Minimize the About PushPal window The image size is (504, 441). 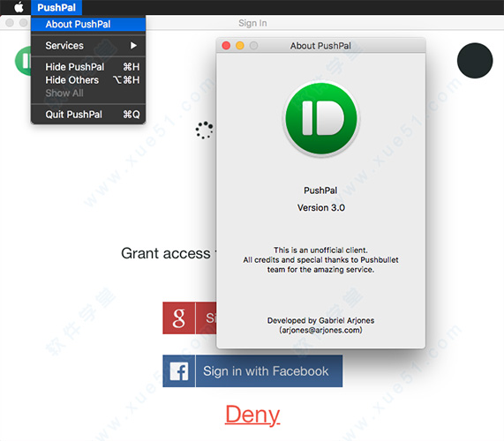240,46
